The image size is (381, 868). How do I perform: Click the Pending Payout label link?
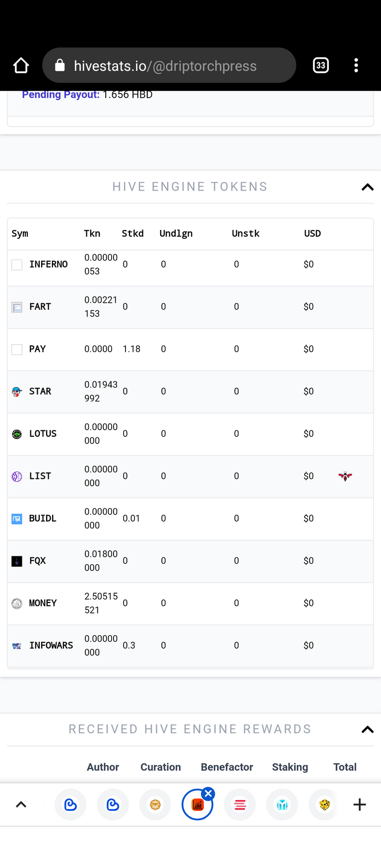click(61, 95)
